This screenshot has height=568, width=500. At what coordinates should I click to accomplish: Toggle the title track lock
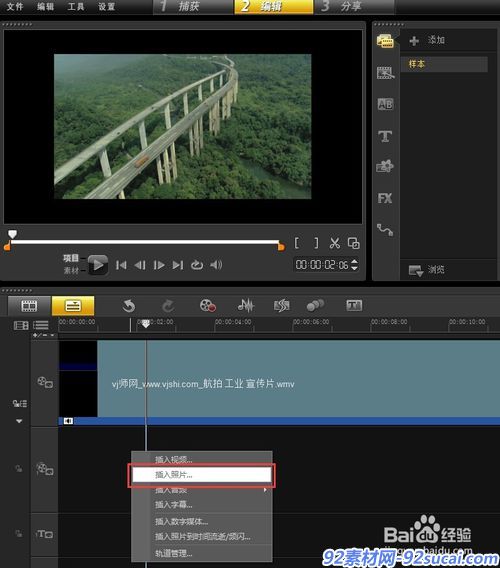tap(18, 534)
